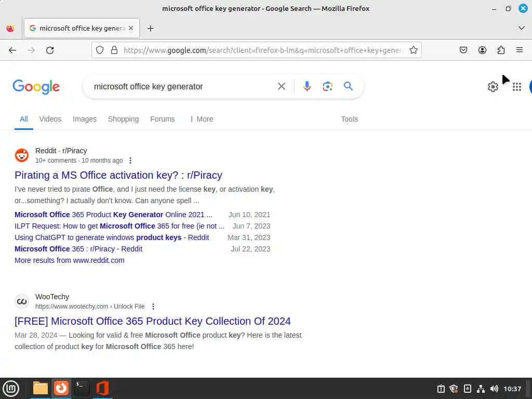This screenshot has height=399, width=532.
Task: Open file manager from taskbar
Action: 41,389
